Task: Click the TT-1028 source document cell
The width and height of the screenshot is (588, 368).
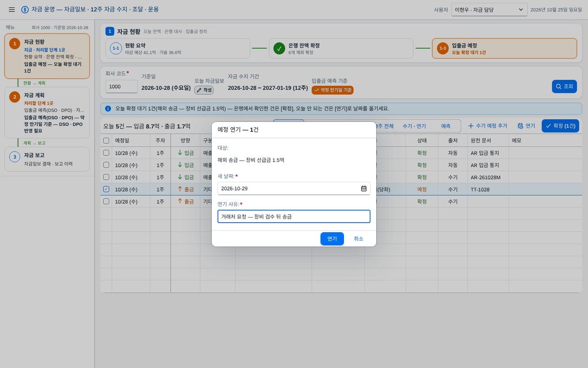Action: (x=488, y=190)
